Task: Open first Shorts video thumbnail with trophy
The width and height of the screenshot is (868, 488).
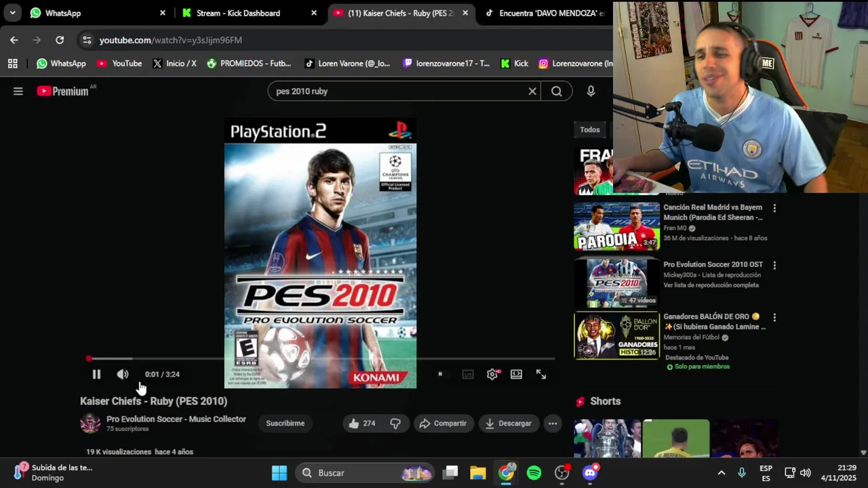Action: [607, 439]
